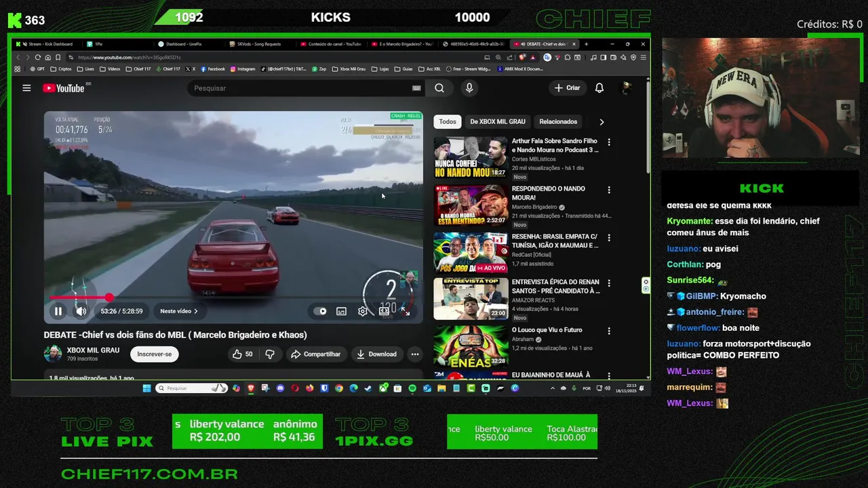Open the 'O Louco que Viu o Futuro' video title
The image size is (868, 488).
tap(547, 330)
